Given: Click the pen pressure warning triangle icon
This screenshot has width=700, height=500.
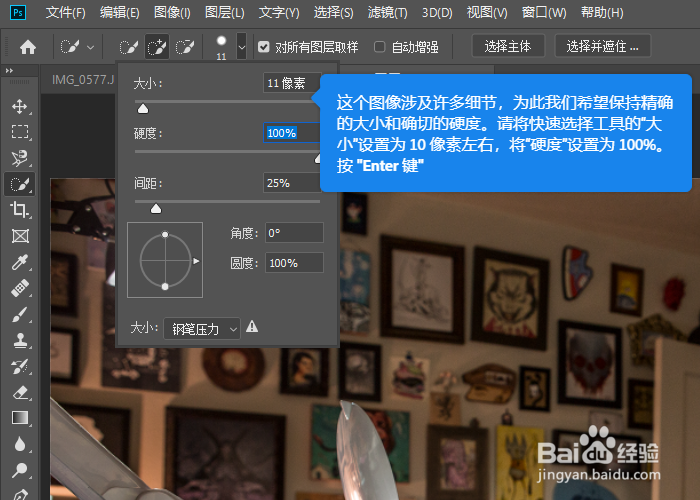Looking at the screenshot, I should (252, 327).
